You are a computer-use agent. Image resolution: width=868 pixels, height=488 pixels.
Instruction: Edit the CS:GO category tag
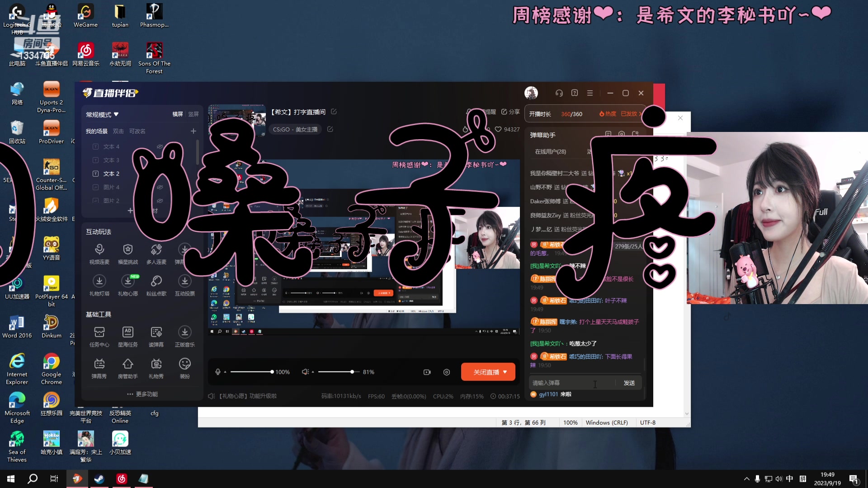(x=330, y=129)
